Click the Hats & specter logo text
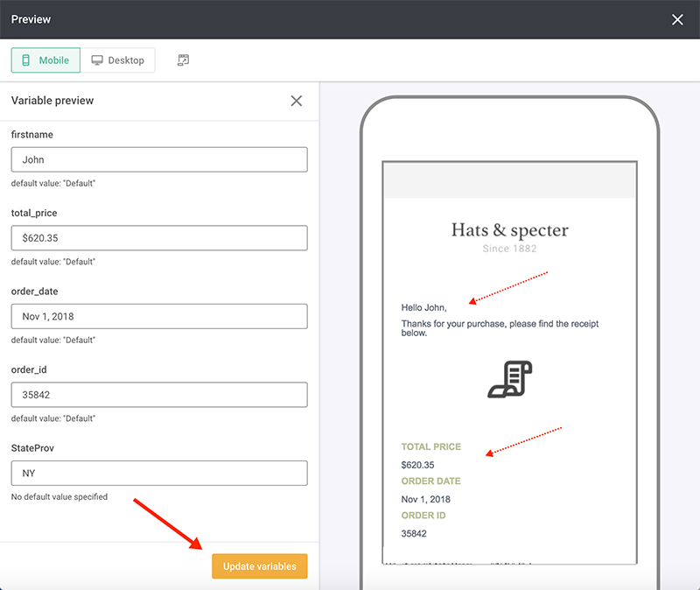The image size is (700, 590). (510, 229)
